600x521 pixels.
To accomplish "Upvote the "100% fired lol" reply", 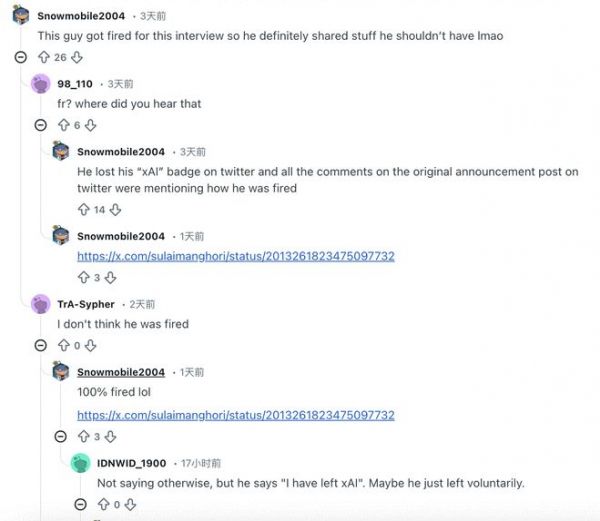I will (83, 437).
